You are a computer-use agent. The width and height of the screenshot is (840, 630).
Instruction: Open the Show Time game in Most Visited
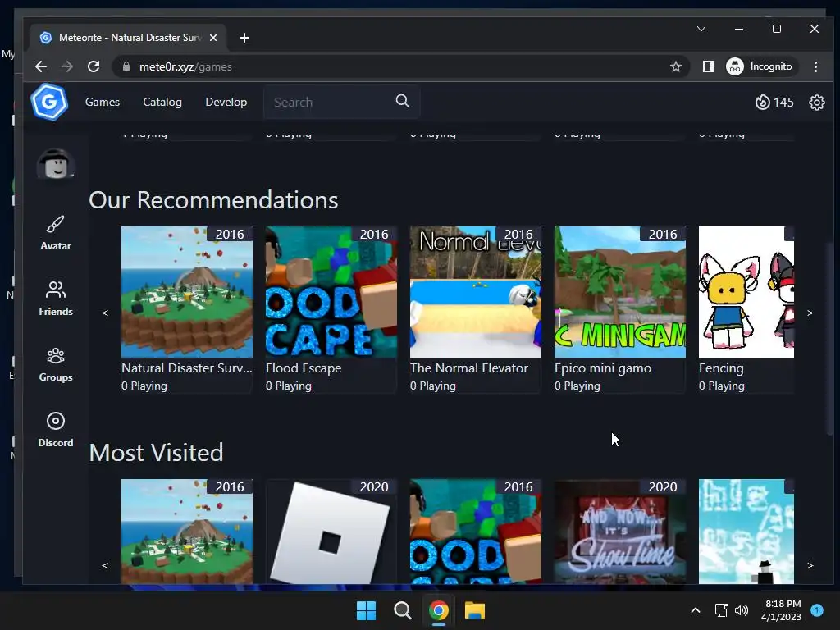(x=620, y=532)
